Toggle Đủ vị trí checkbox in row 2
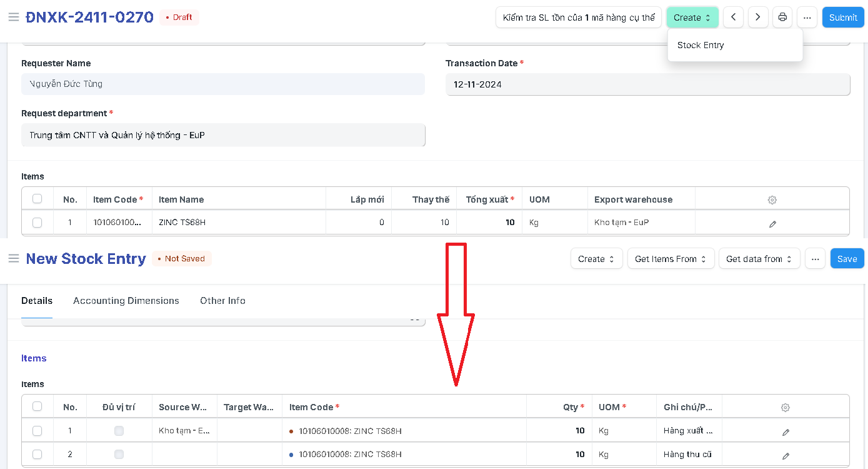868x469 pixels. tap(119, 454)
